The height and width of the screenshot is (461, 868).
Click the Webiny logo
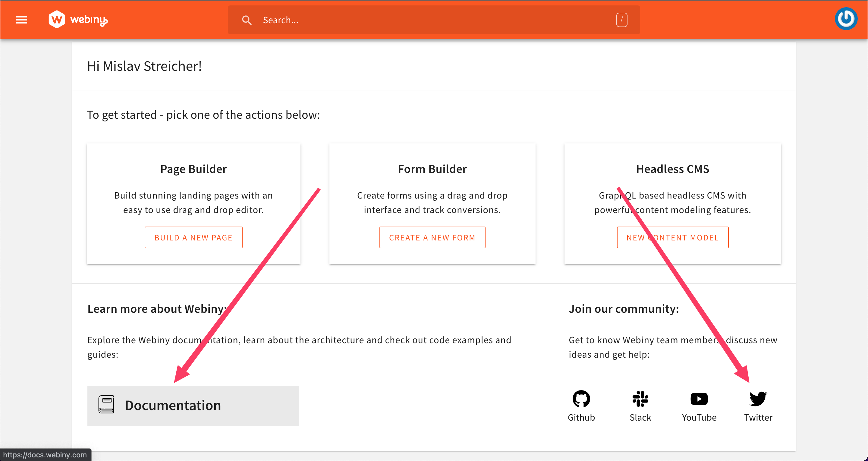coord(77,20)
